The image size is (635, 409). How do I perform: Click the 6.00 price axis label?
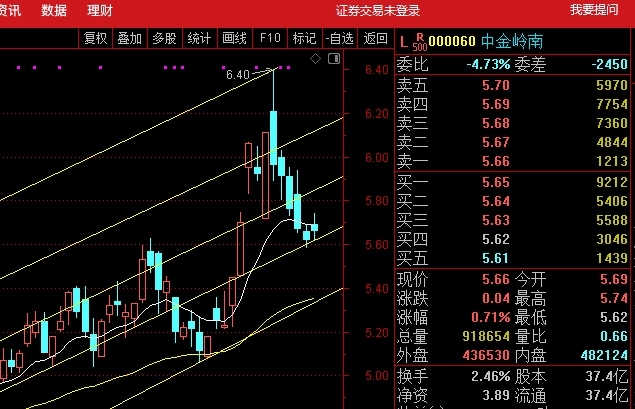(x=377, y=158)
